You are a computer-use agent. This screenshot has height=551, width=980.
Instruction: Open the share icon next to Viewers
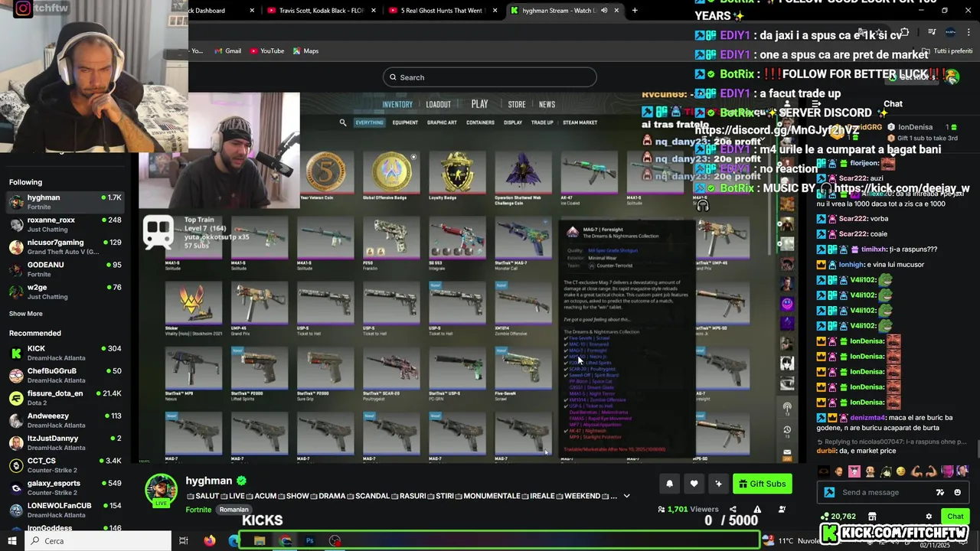pos(733,509)
